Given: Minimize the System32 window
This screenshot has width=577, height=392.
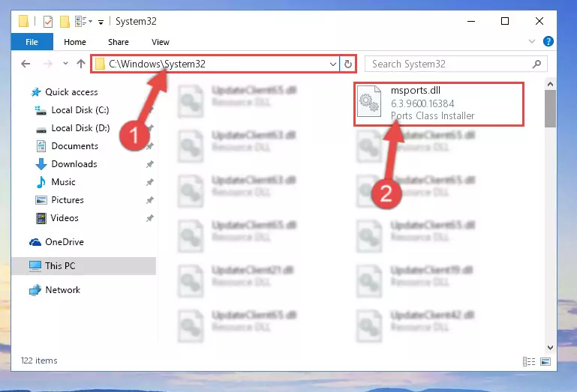Looking at the screenshot, I should pos(471,21).
